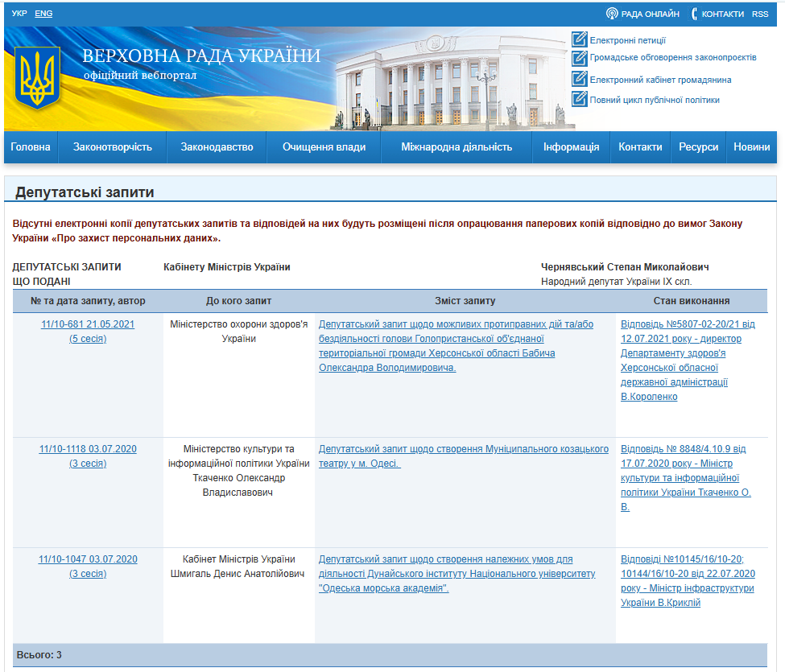Open the Законодавство menu
This screenshot has height=672, width=785.
click(217, 147)
